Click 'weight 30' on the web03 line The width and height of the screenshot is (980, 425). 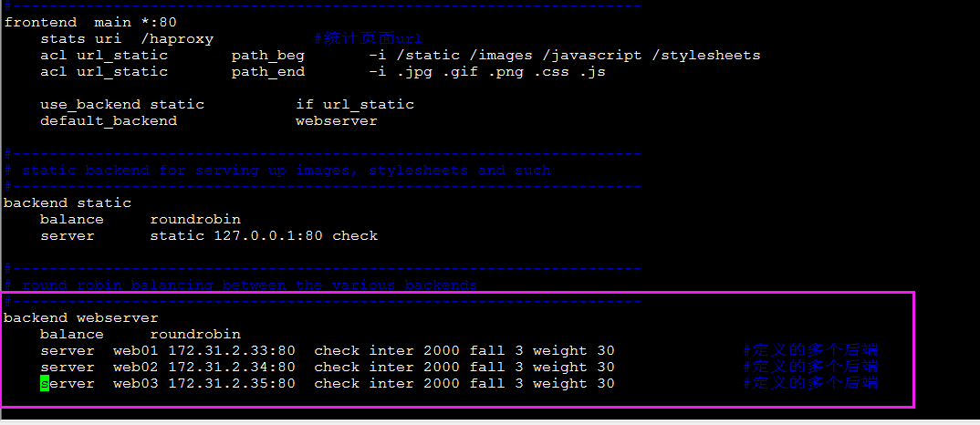click(574, 383)
